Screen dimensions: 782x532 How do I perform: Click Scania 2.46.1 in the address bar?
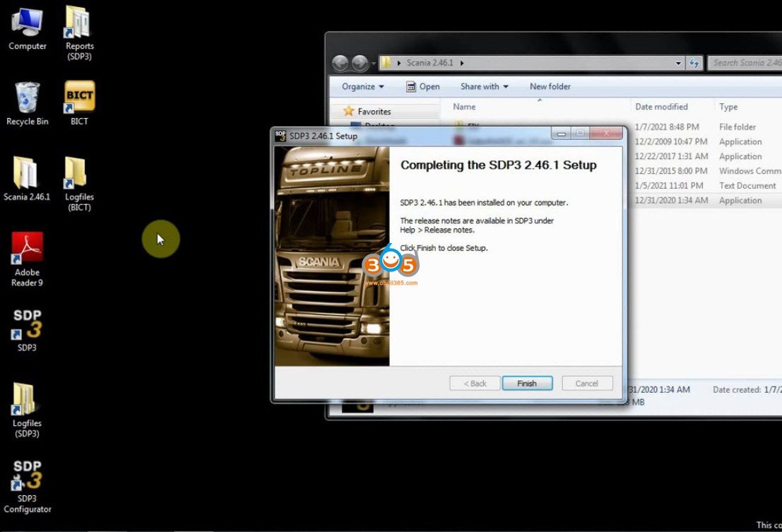(430, 63)
